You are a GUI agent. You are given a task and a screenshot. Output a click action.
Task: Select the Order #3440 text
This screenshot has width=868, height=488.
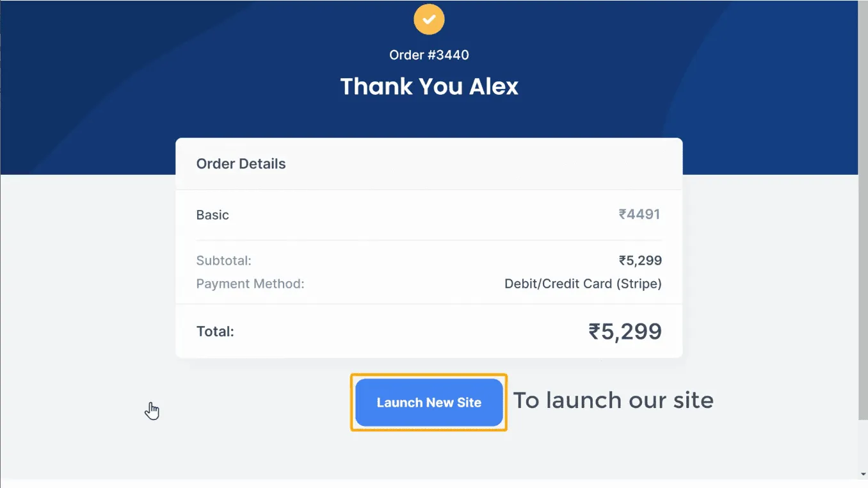(x=429, y=55)
